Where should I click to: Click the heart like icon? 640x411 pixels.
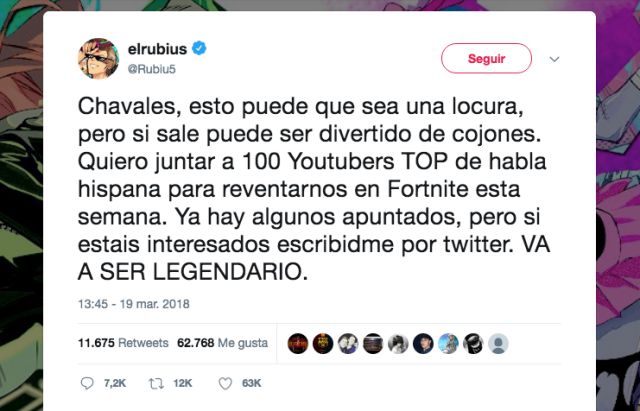point(225,383)
